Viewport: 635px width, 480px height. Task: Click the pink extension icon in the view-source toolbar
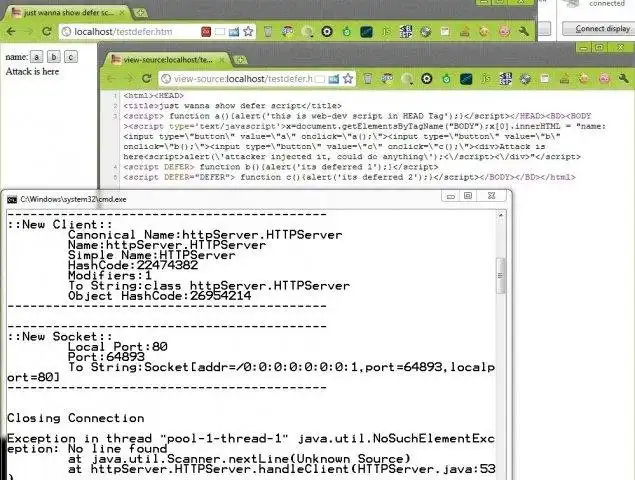(604, 79)
